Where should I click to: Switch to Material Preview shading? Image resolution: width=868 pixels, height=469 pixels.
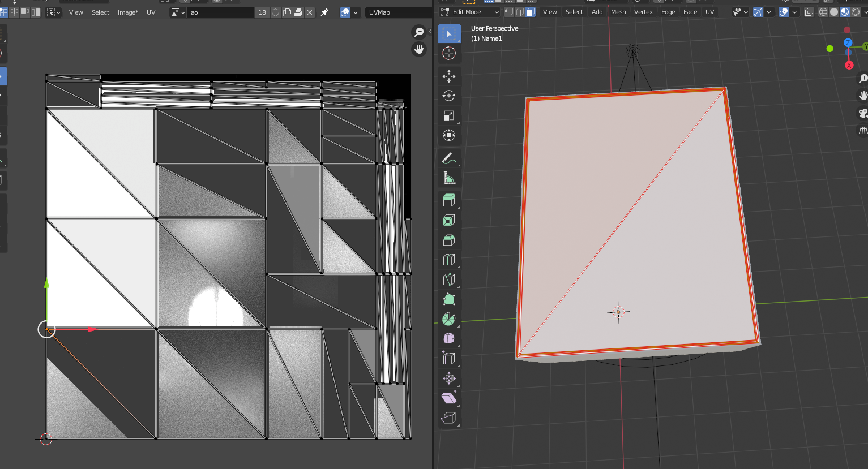[845, 12]
